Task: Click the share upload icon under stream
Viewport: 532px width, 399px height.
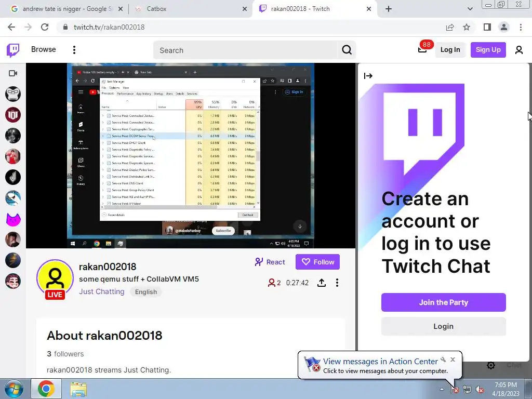Action: [321, 283]
